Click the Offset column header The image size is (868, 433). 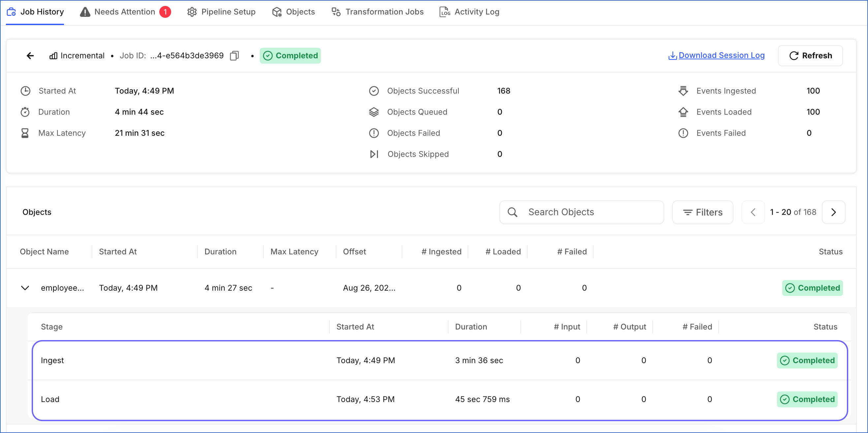pos(355,251)
